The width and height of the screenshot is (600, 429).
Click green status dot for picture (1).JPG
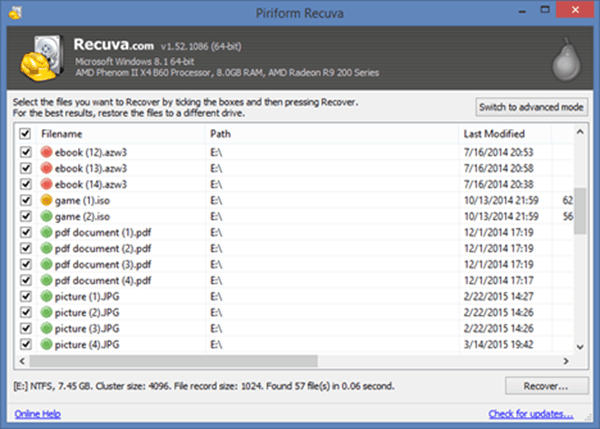(46, 297)
